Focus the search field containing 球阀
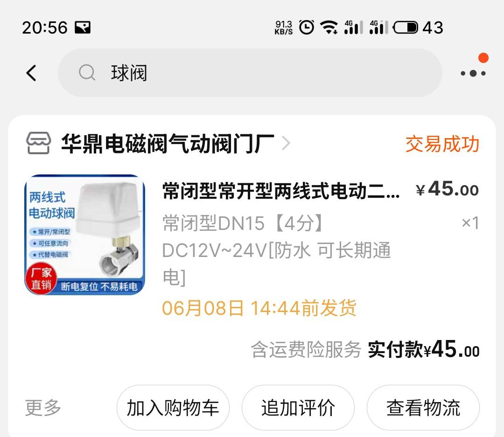 pos(250,73)
